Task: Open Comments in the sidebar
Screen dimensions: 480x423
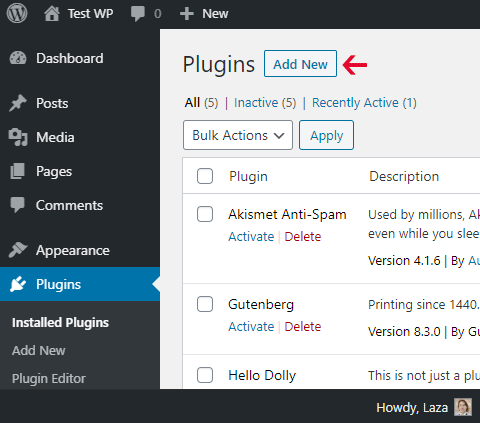Action: coord(69,205)
